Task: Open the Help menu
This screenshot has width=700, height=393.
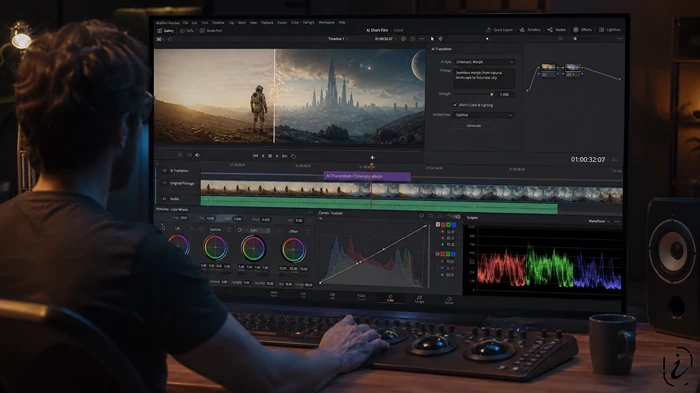Action: (x=342, y=22)
